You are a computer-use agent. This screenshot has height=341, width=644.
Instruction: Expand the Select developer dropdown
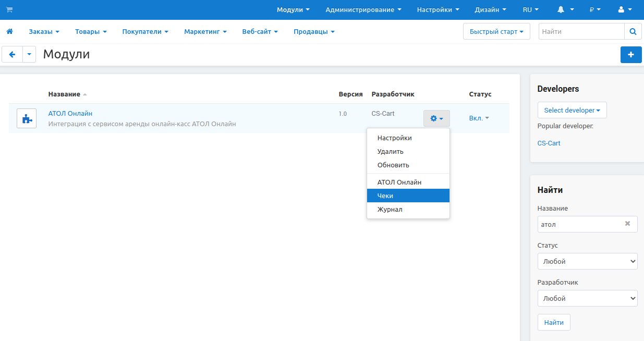tap(572, 110)
